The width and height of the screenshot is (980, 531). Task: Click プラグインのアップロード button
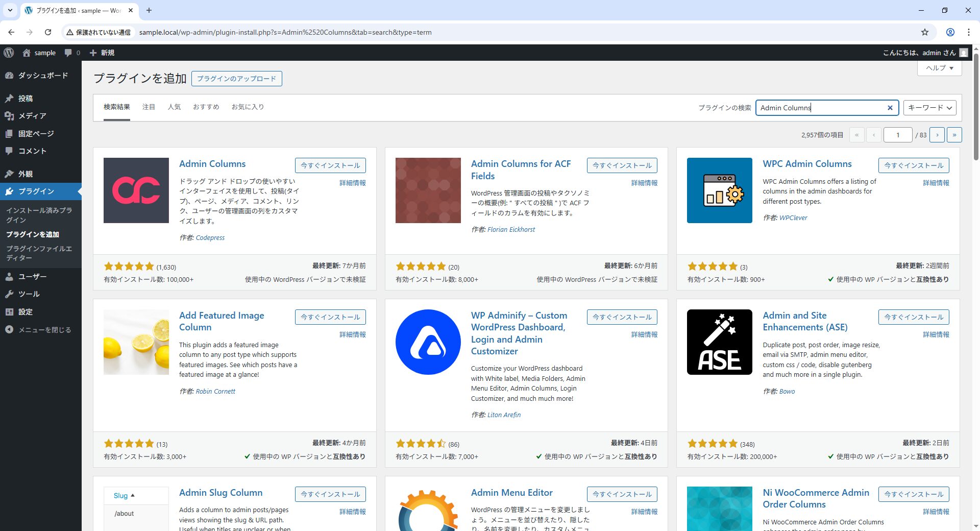[x=236, y=79]
